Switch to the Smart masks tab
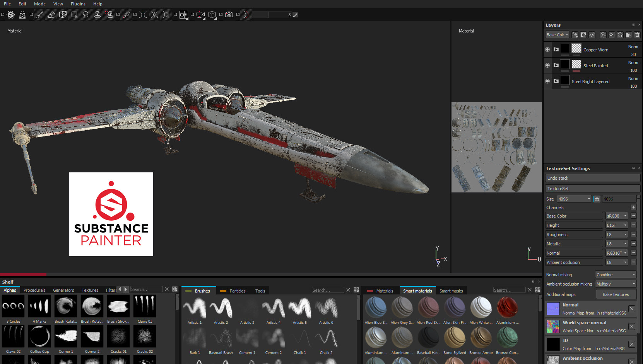This screenshot has width=643, height=364. pyautogui.click(x=451, y=291)
